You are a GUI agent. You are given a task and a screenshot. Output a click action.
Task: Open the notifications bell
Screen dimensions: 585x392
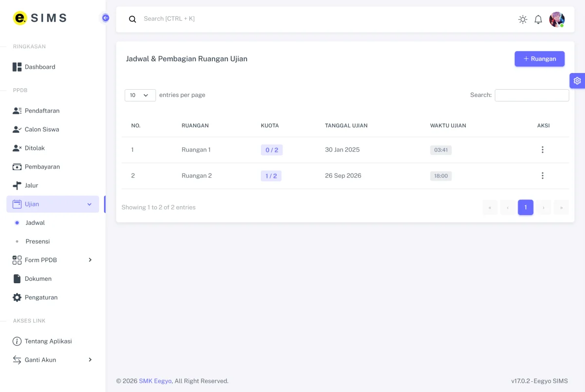tap(538, 20)
